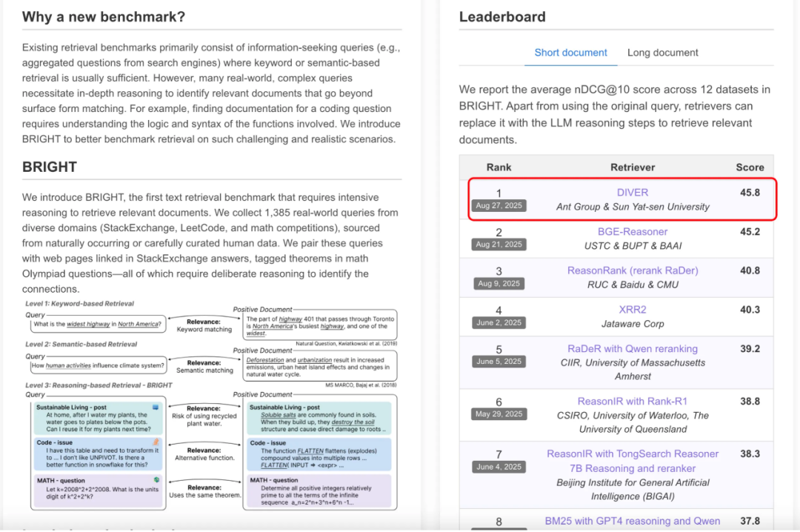Click the 38.8 score cell
The width and height of the screenshot is (800, 532).
750,402
